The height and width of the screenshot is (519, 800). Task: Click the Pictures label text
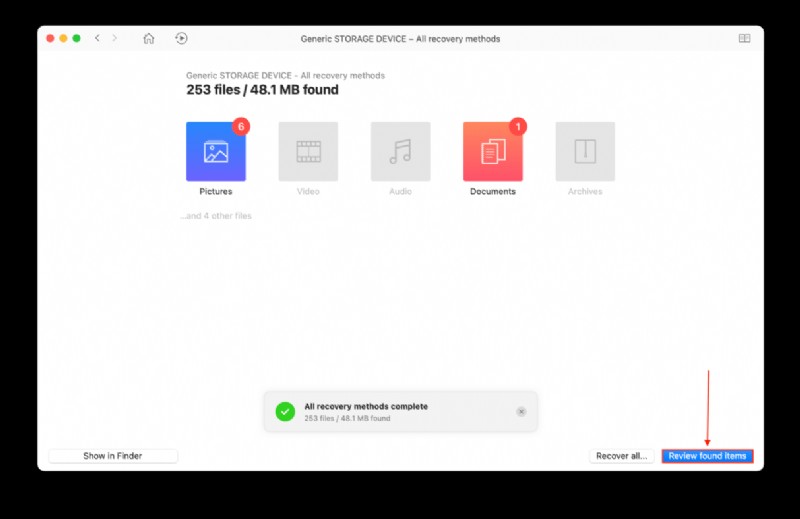[216, 191]
